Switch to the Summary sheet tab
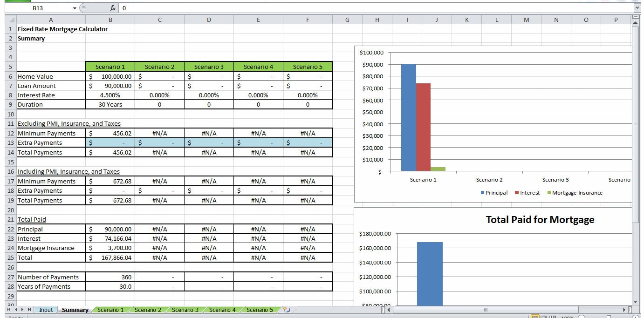 pyautogui.click(x=75, y=310)
